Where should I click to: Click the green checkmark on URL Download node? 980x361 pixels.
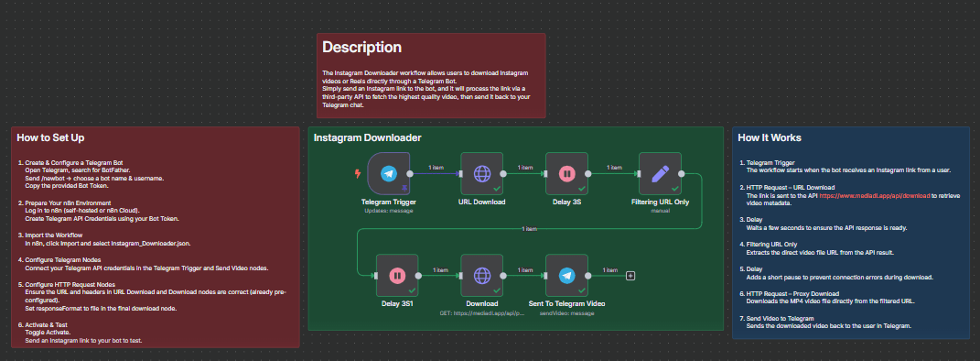tap(496, 188)
